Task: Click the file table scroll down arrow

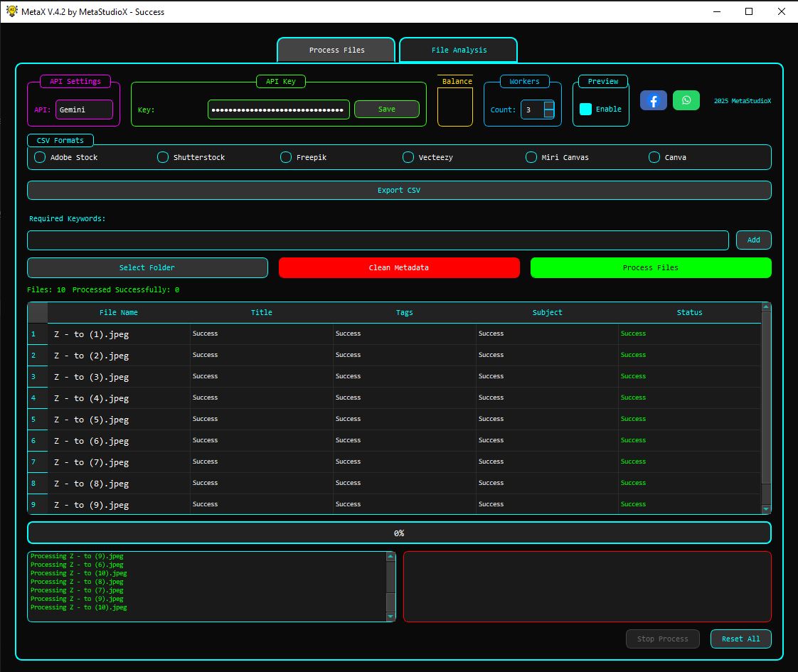Action: coord(766,508)
